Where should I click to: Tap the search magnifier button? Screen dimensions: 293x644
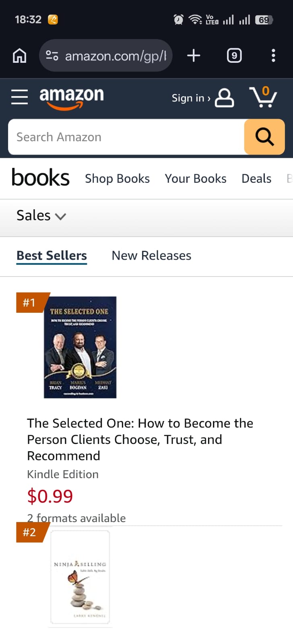[264, 137]
